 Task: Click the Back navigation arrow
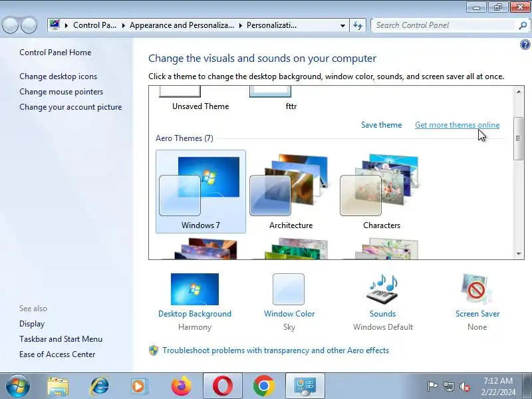pyautogui.click(x=10, y=25)
